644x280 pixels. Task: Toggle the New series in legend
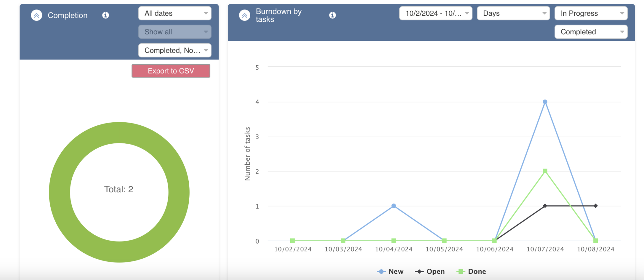[390, 272]
